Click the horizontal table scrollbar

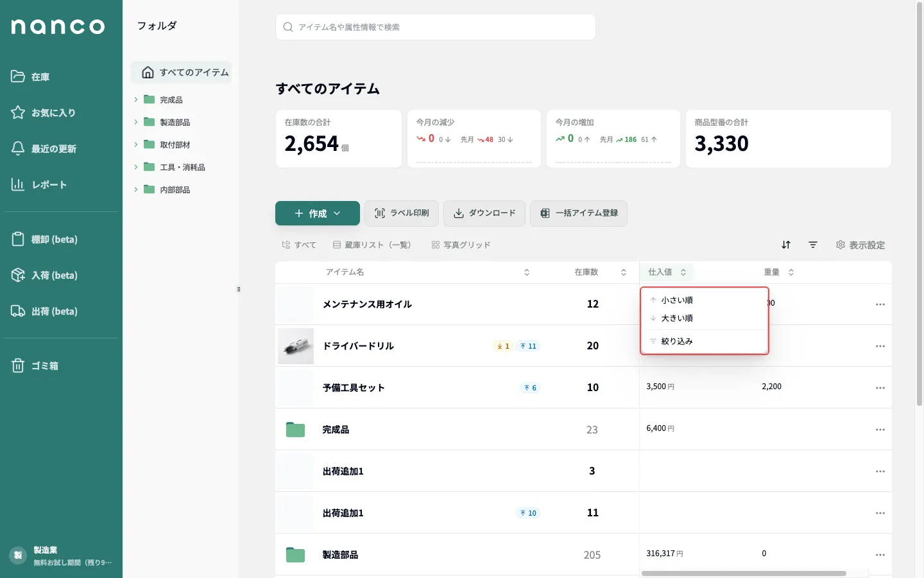coord(744,574)
